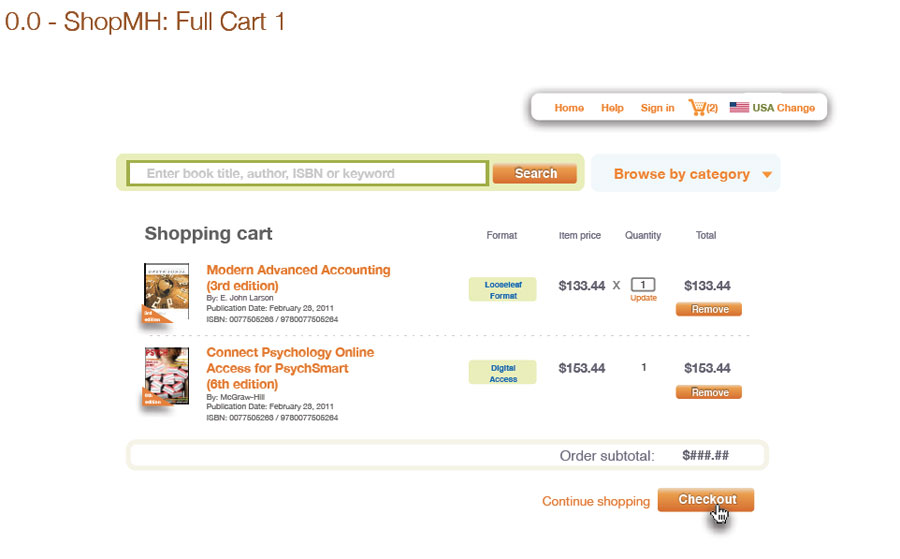Open the Help menu item
The width and height of the screenshot is (900, 559).
click(612, 108)
